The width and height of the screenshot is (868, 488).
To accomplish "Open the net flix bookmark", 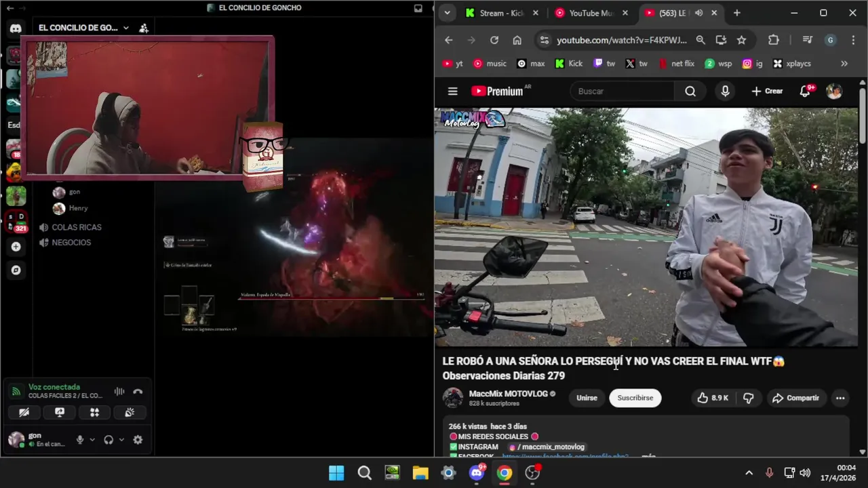I will tap(677, 63).
